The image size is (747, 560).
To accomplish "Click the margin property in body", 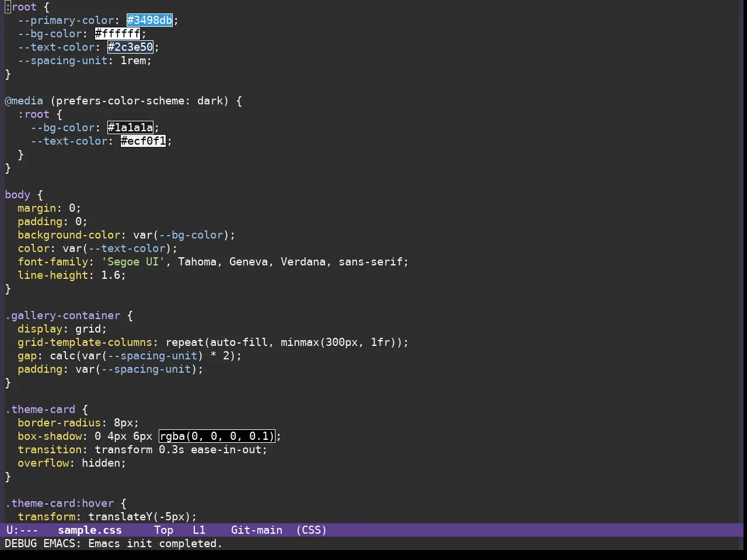I will tap(37, 208).
